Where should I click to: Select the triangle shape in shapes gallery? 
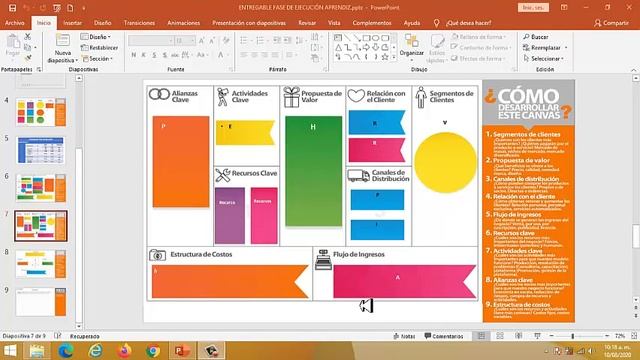click(338, 47)
